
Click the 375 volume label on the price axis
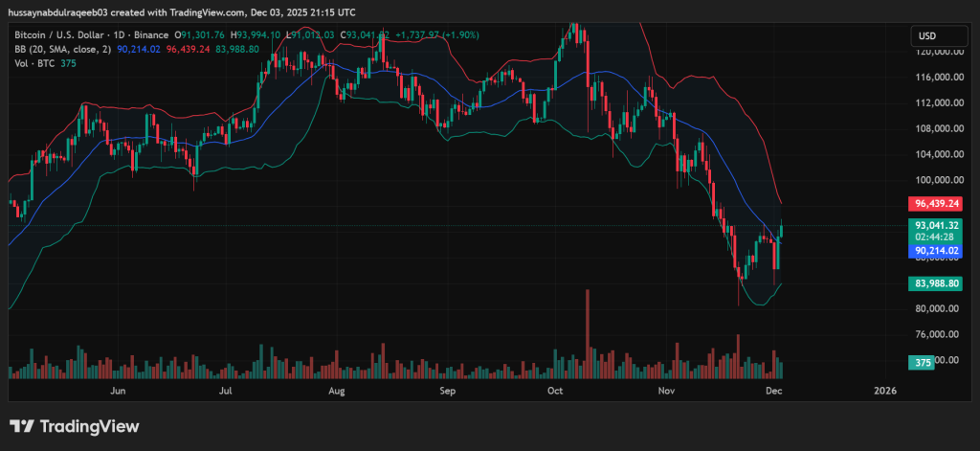[922, 363]
